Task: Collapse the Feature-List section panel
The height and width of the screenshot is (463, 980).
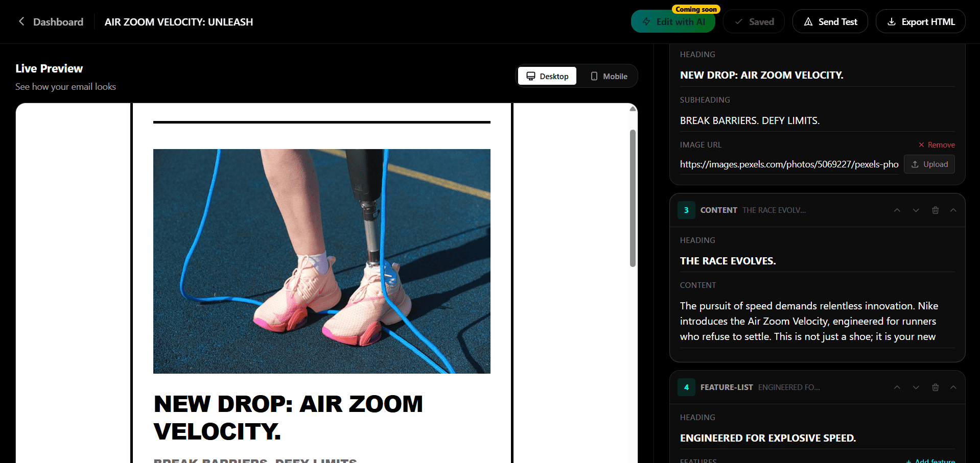Action: (x=953, y=387)
